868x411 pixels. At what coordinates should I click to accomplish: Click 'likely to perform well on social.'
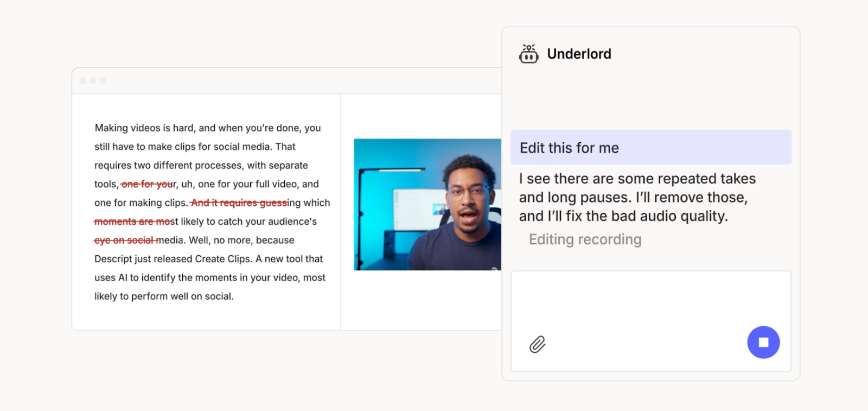(164, 296)
